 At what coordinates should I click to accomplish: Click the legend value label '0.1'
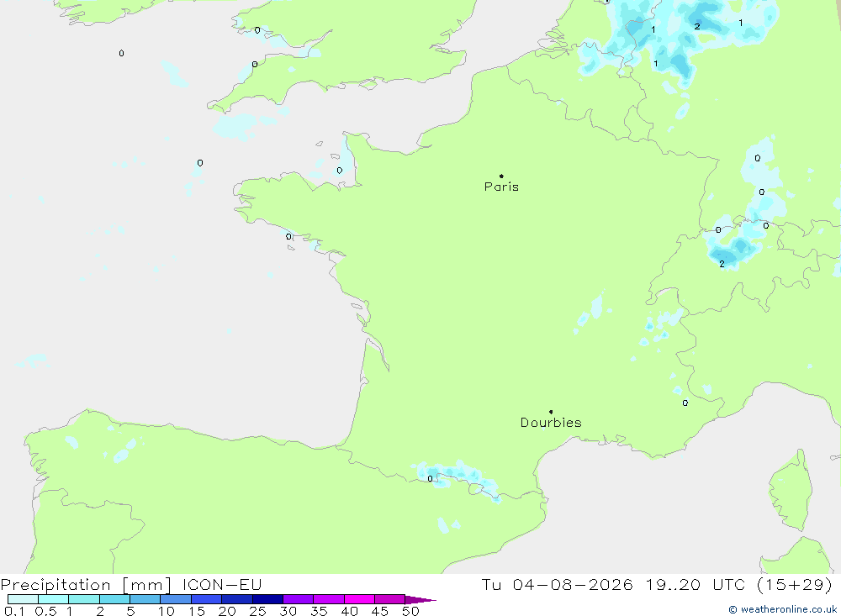[14, 611]
